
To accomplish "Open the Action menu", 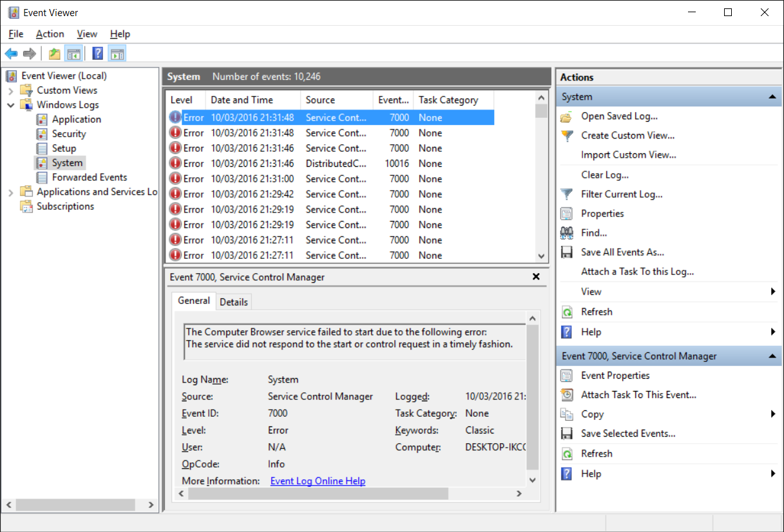I will point(50,34).
